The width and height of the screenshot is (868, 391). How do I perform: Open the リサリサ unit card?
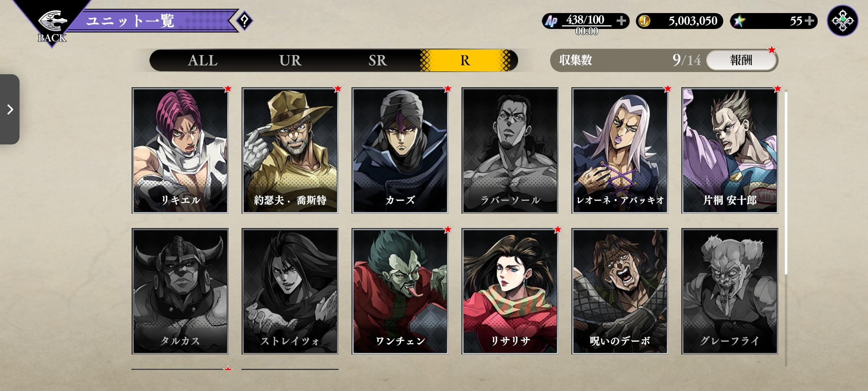click(x=510, y=291)
